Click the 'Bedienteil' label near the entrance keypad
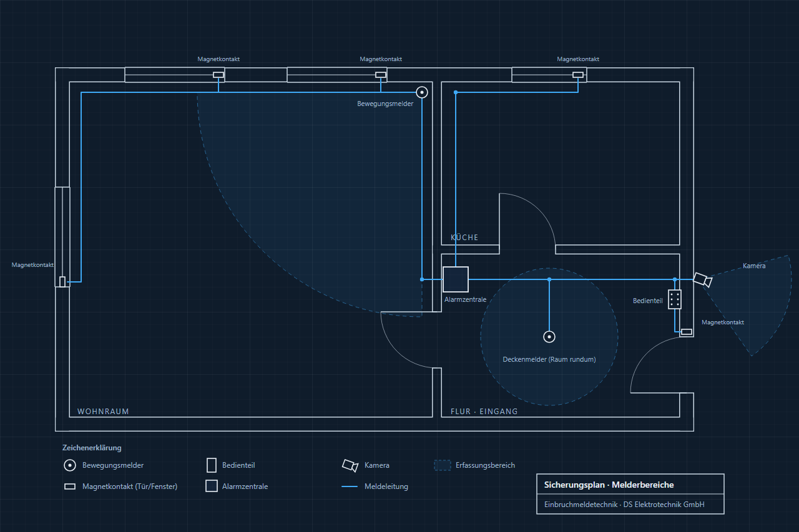Screen dimensions: 799x532 click(647, 301)
